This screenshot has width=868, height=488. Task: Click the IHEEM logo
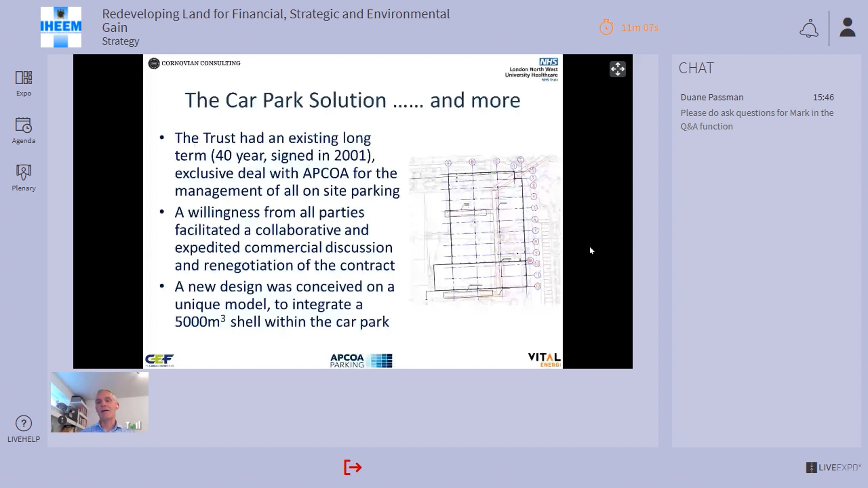pyautogui.click(x=61, y=27)
